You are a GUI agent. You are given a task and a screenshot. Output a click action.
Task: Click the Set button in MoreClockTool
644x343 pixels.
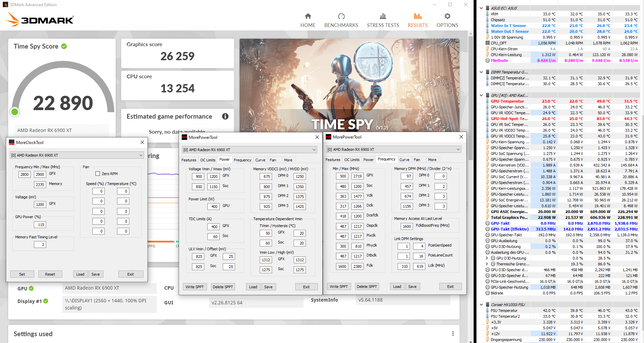(22, 274)
